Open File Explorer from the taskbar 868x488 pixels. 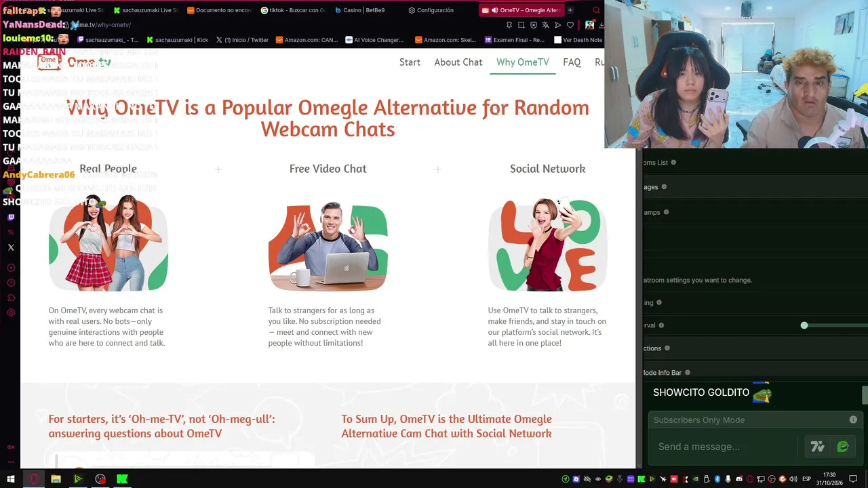point(56,479)
